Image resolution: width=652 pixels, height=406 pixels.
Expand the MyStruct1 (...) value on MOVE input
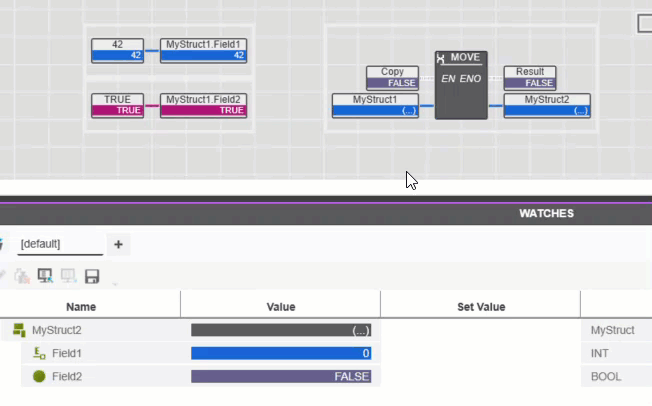pyautogui.click(x=375, y=112)
